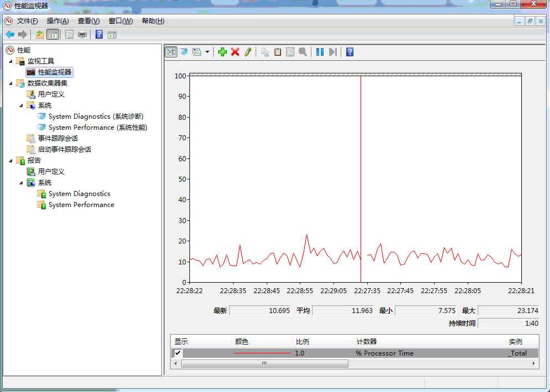The image size is (550, 392).
Task: Click the red vertical time marker in graph
Action: pyautogui.click(x=361, y=179)
